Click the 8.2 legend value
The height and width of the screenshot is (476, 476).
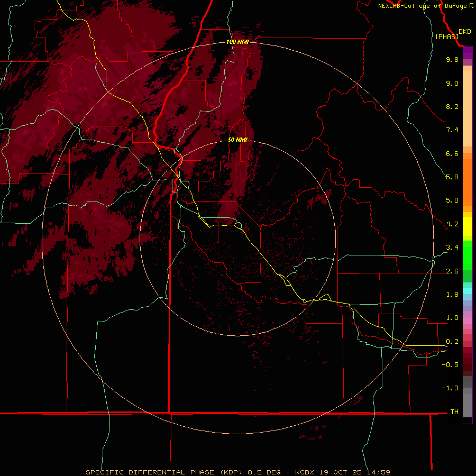click(452, 106)
